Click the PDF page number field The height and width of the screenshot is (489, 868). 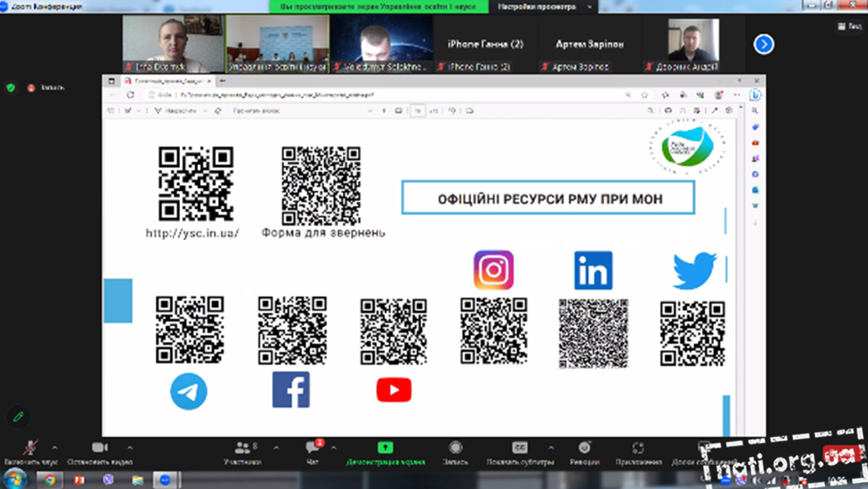point(418,111)
